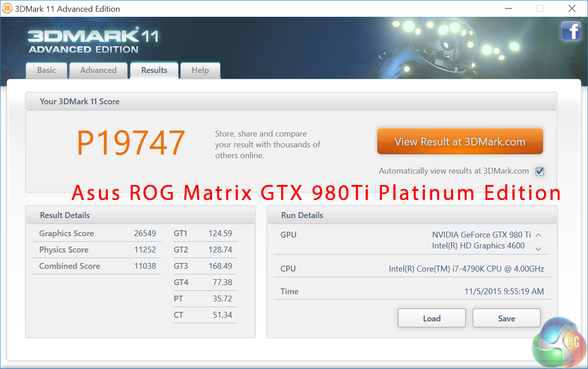Click the 3DMark 11 Advanced Edition logo
Viewport: 588px width, 369px height.
(x=93, y=41)
